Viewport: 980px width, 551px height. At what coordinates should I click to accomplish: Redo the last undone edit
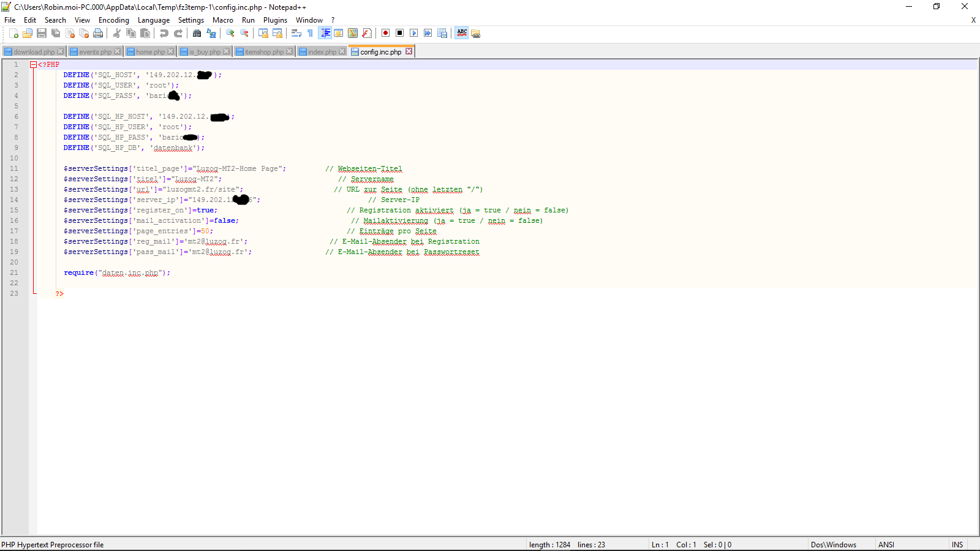178,33
